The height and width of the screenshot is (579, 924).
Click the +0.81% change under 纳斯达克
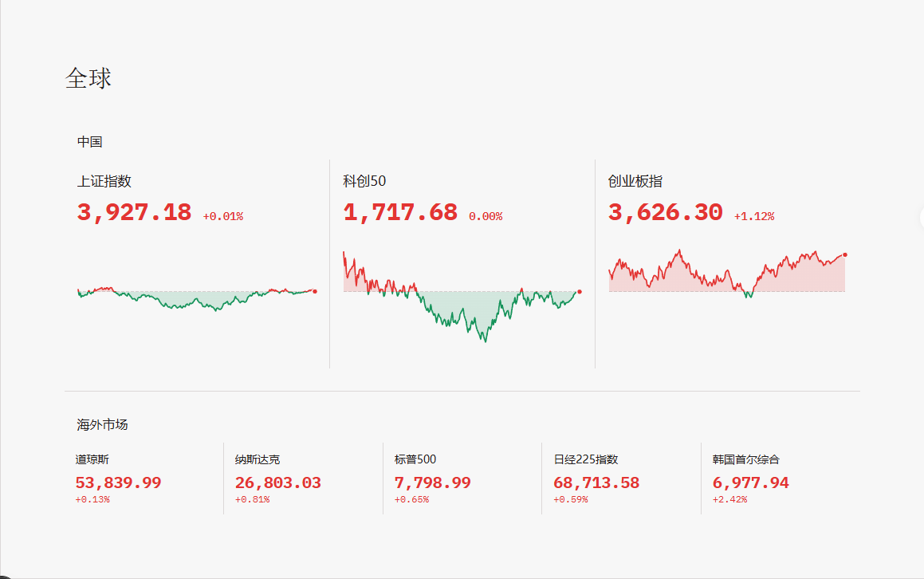point(252,499)
